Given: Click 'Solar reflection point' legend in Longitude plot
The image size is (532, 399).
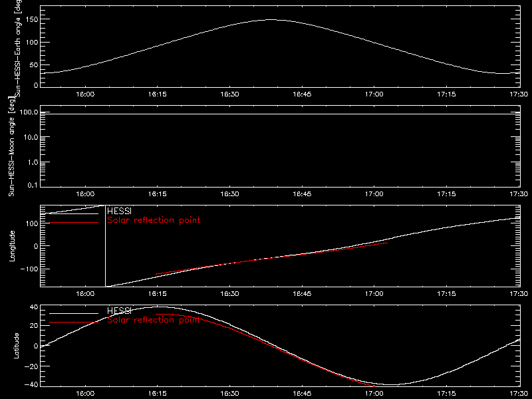Looking at the screenshot, I should coord(154,220).
